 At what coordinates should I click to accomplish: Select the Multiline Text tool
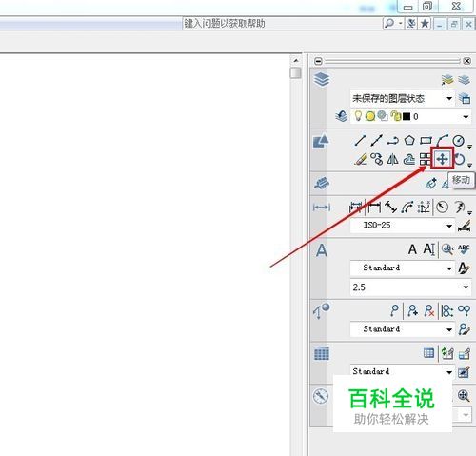pyautogui.click(x=412, y=249)
